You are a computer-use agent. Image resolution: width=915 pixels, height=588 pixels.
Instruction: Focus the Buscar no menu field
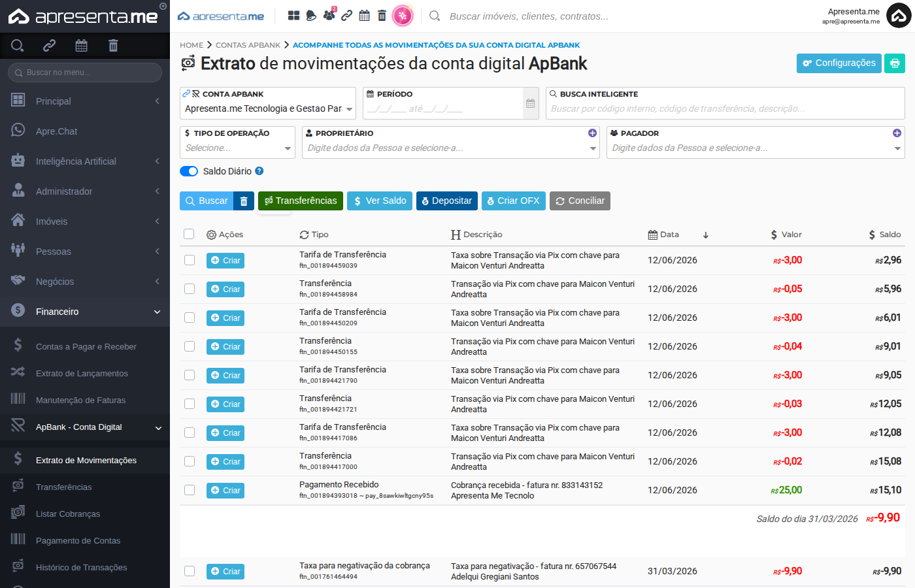tap(85, 73)
